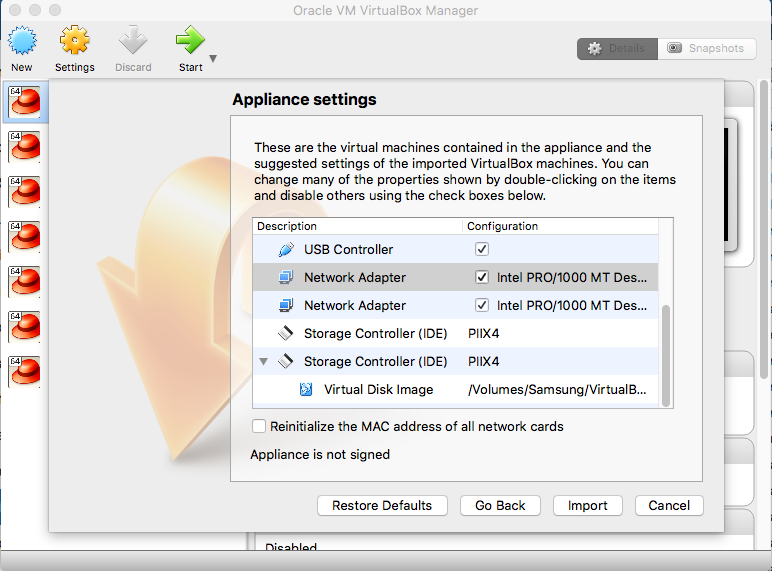This screenshot has height=571, width=772.
Task: Click the Go Back button
Action: [500, 505]
